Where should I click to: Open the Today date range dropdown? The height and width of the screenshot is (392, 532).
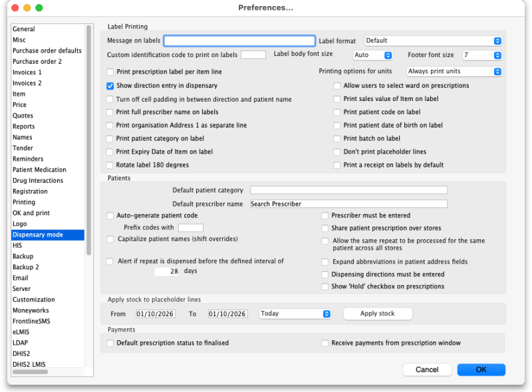coord(295,314)
